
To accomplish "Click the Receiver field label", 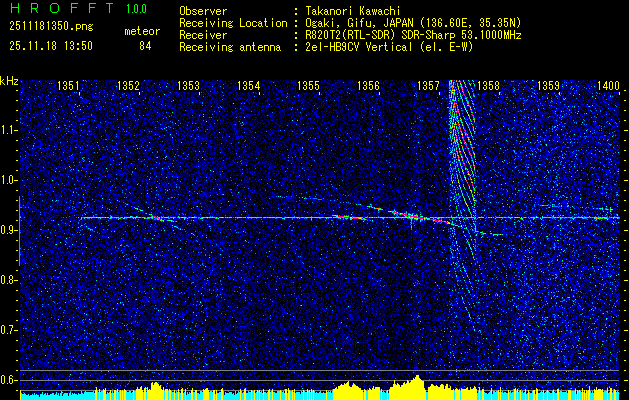I will tap(203, 35).
